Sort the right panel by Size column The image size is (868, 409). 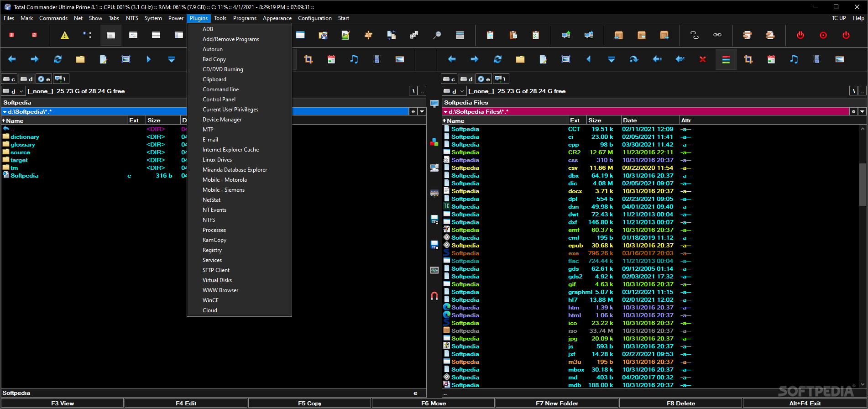603,121
